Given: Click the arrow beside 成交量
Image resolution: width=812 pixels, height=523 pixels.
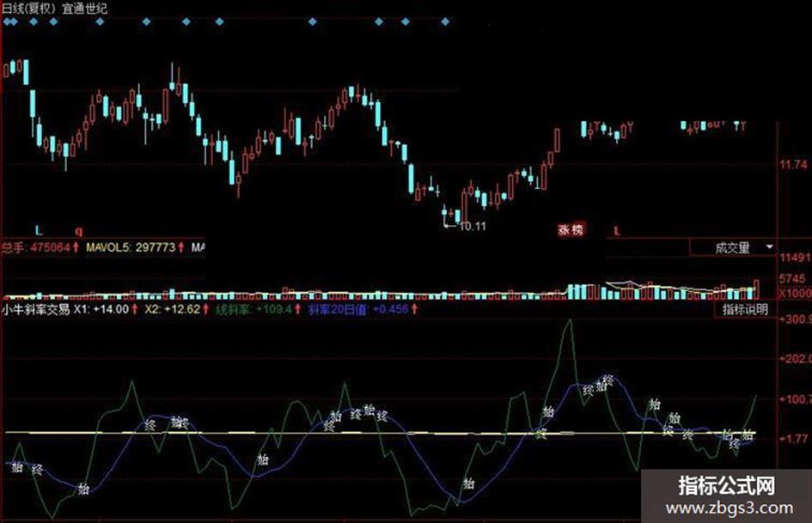Looking at the screenshot, I should (770, 247).
